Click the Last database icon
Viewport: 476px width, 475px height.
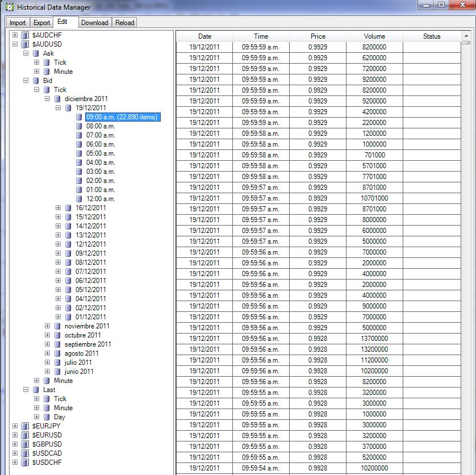tap(36, 390)
